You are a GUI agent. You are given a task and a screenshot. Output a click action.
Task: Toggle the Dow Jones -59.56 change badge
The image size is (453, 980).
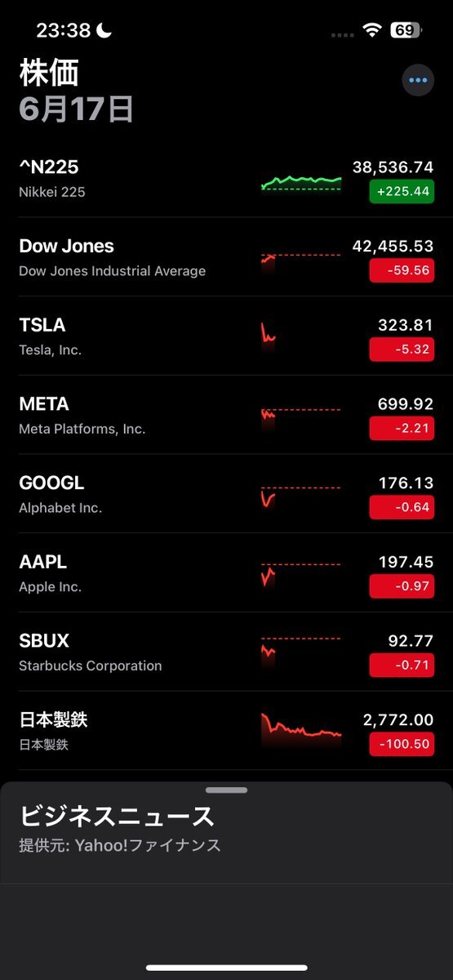pos(402,270)
